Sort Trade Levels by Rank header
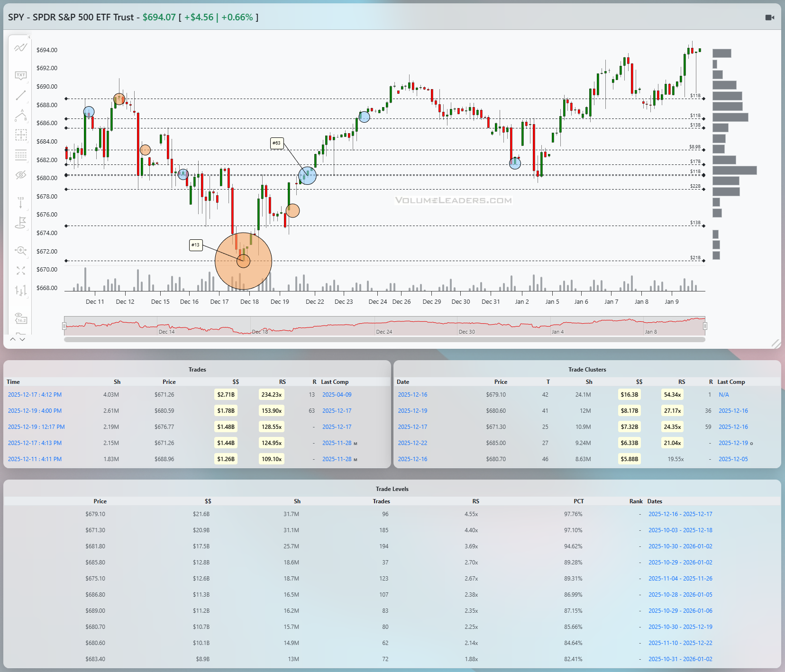This screenshot has width=785, height=672. [636, 501]
